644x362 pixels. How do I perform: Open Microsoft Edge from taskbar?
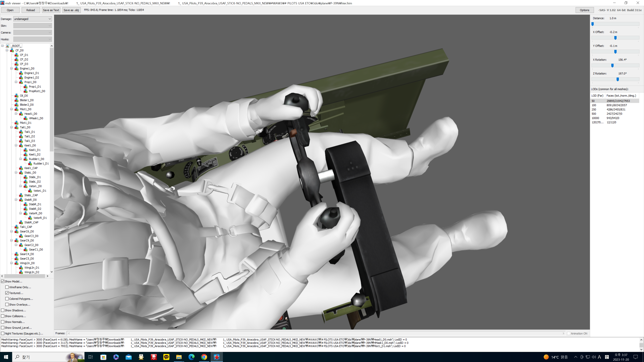pos(192,357)
